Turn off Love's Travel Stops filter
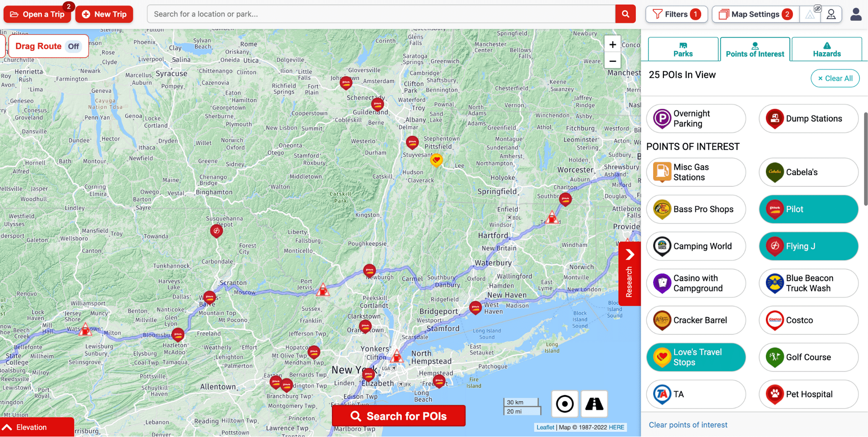Image resolution: width=868 pixels, height=437 pixels. pyautogui.click(x=696, y=357)
